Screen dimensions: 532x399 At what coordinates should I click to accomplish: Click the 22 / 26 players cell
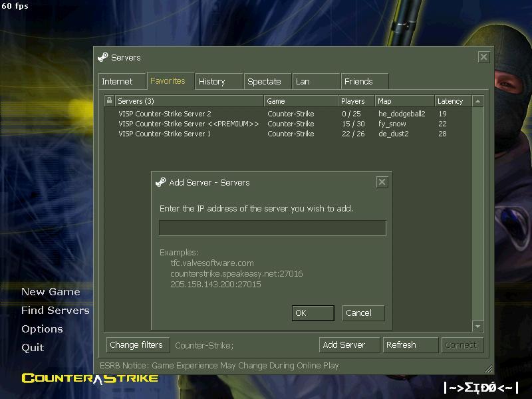[353, 134]
